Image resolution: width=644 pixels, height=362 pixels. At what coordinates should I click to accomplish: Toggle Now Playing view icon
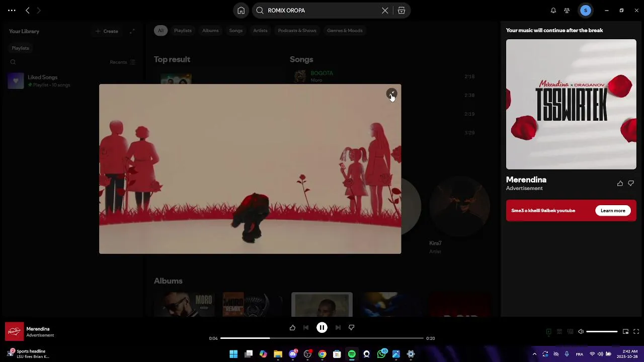[548, 332]
